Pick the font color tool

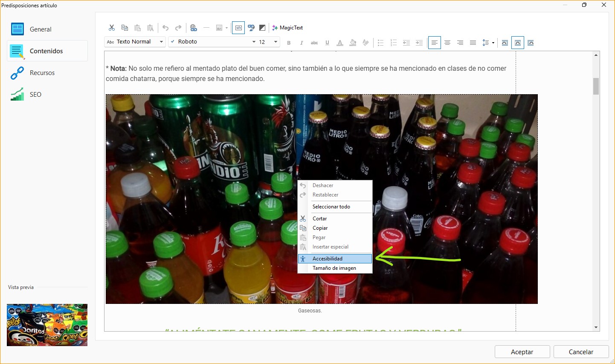(340, 43)
